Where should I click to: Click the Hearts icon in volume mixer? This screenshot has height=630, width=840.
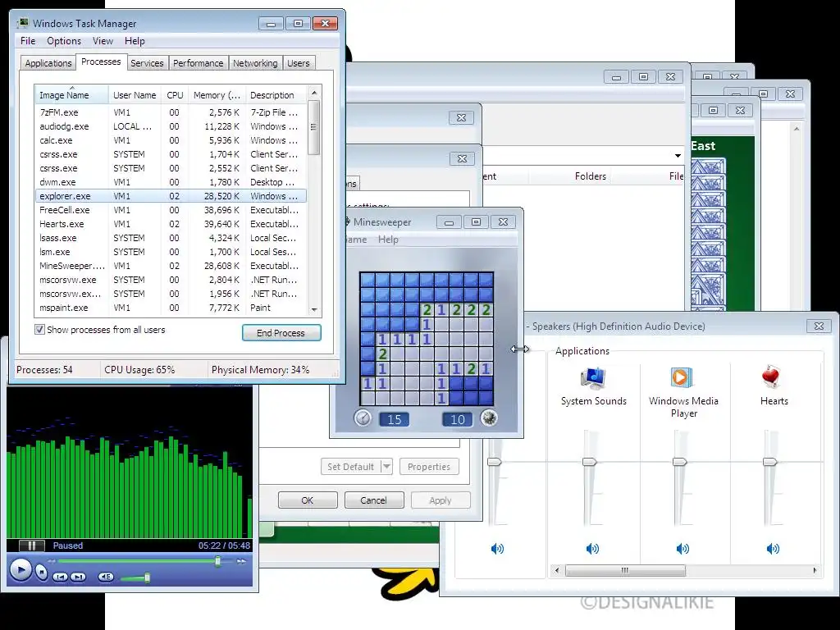[x=771, y=377]
